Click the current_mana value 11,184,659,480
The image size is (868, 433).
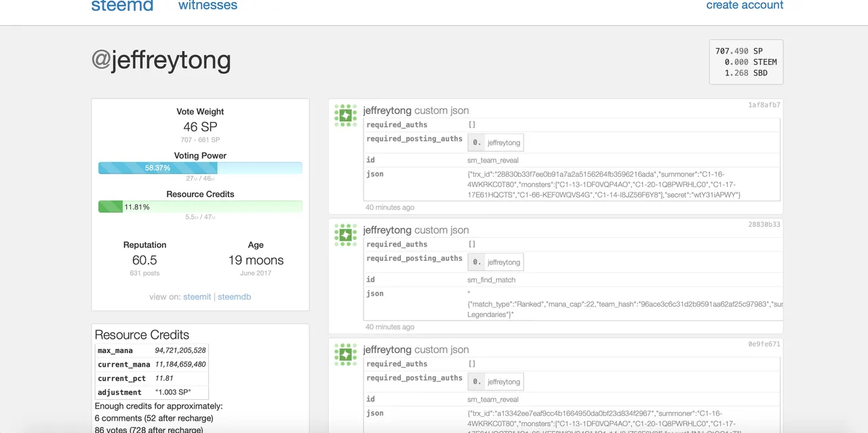coord(180,365)
